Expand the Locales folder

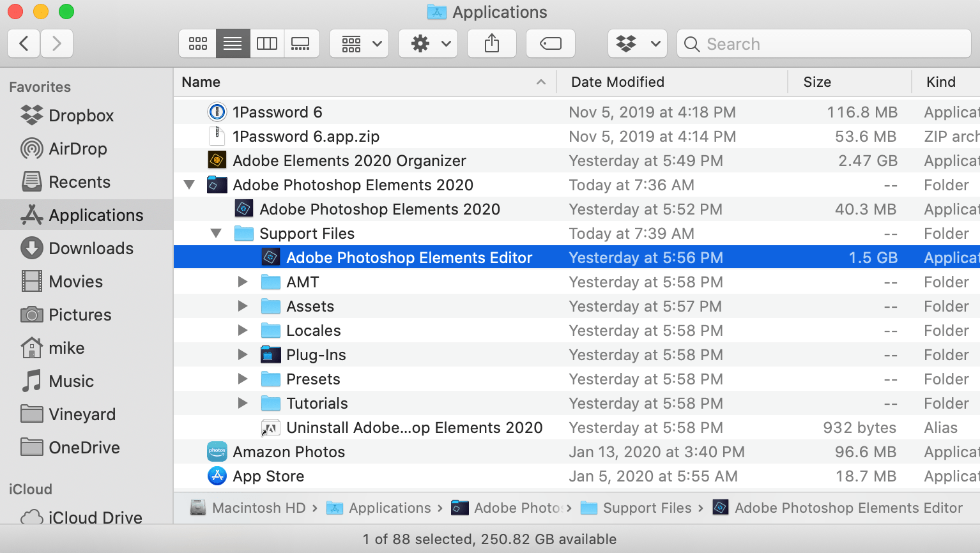click(243, 330)
